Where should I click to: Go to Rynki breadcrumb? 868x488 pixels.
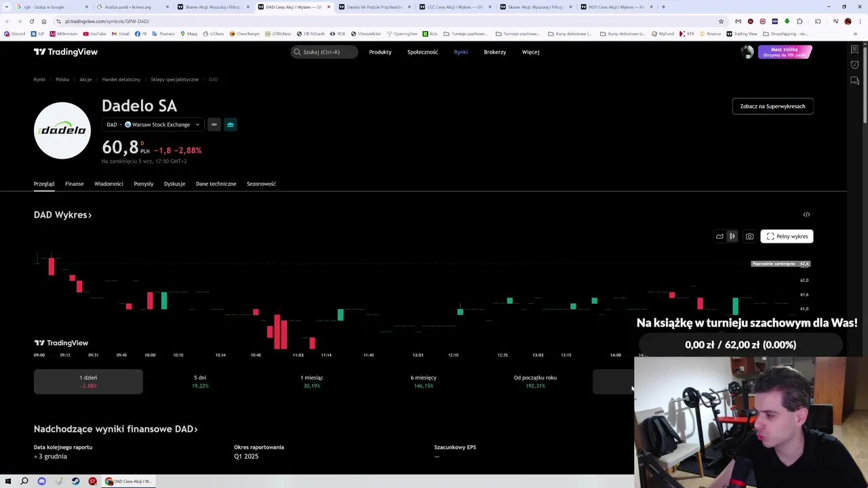coord(39,79)
